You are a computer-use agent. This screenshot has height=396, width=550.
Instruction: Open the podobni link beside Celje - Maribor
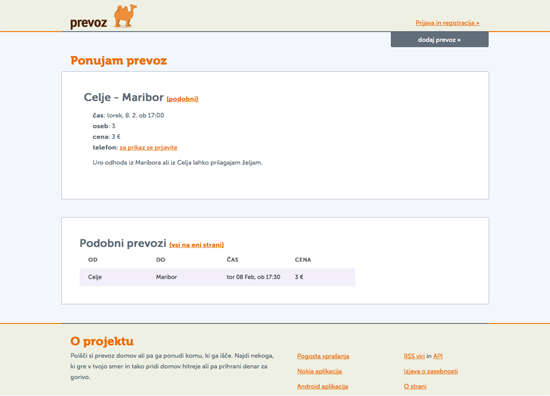point(182,99)
